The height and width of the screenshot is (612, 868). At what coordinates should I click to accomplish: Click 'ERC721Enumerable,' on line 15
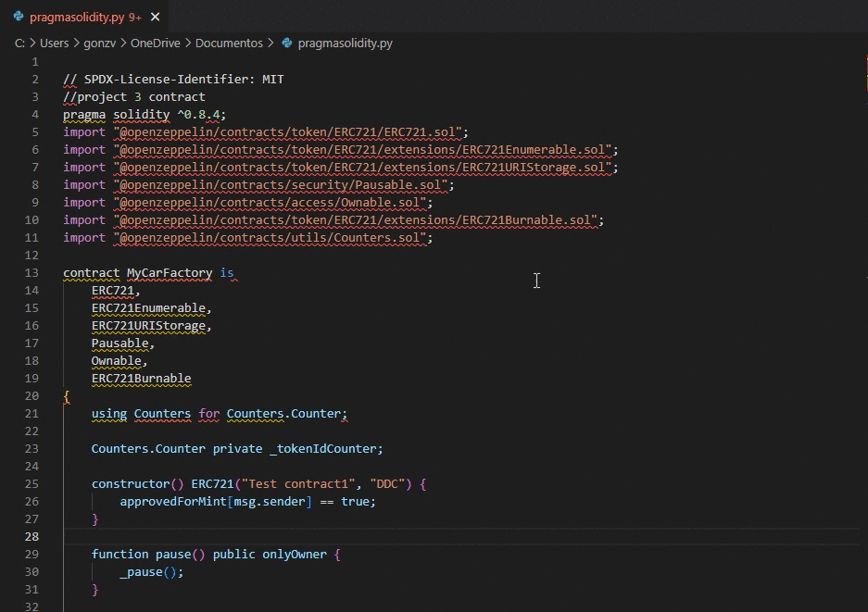tap(152, 308)
